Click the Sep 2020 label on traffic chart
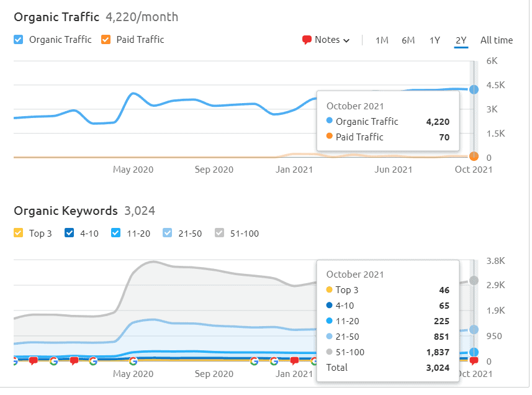532x395 pixels. click(x=214, y=170)
